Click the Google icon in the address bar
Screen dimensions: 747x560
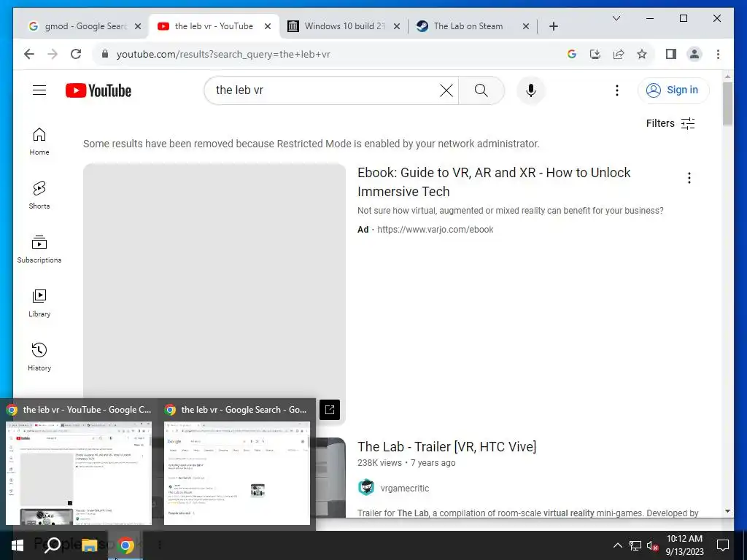572,54
